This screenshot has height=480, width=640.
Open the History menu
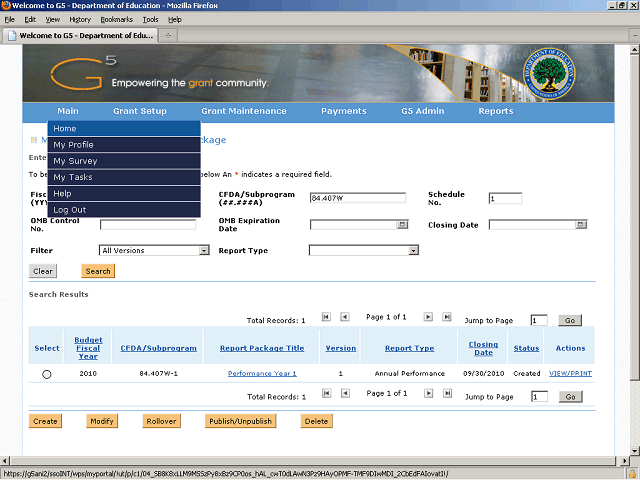point(80,20)
